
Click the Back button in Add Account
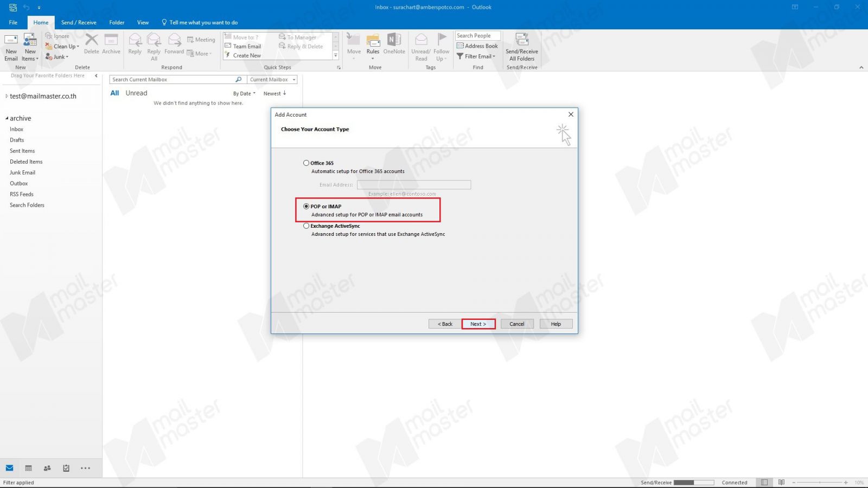(x=445, y=324)
